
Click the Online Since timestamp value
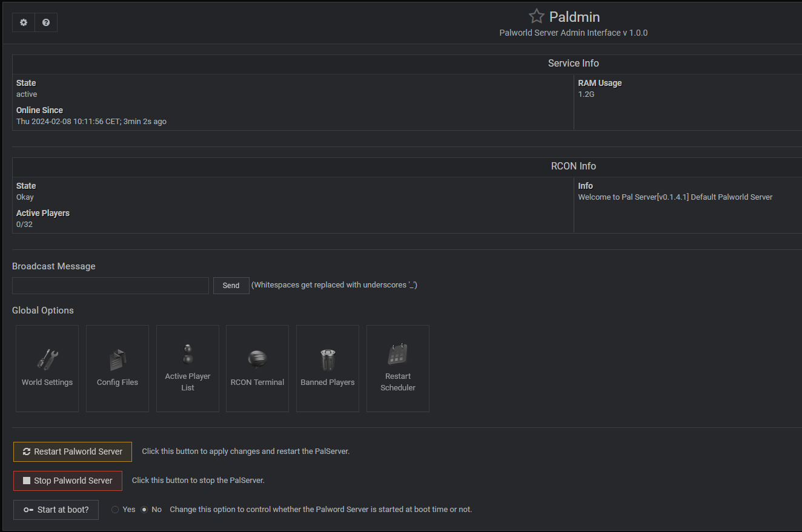91,122
